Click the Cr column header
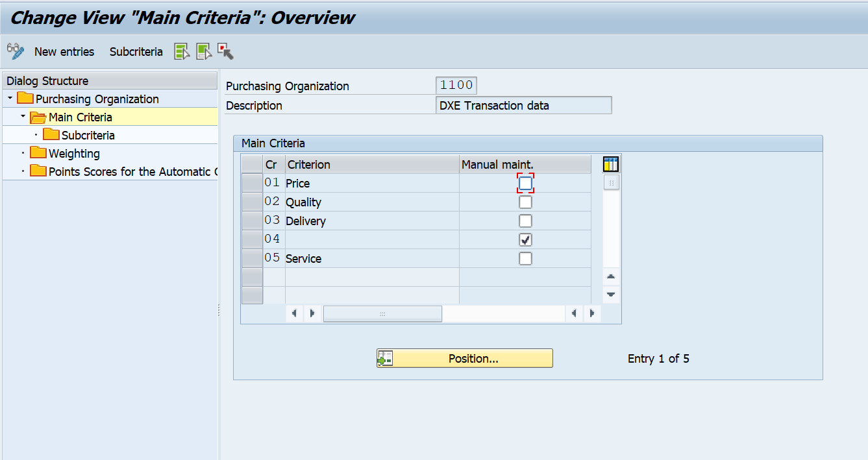The width and height of the screenshot is (868, 460). tap(274, 165)
